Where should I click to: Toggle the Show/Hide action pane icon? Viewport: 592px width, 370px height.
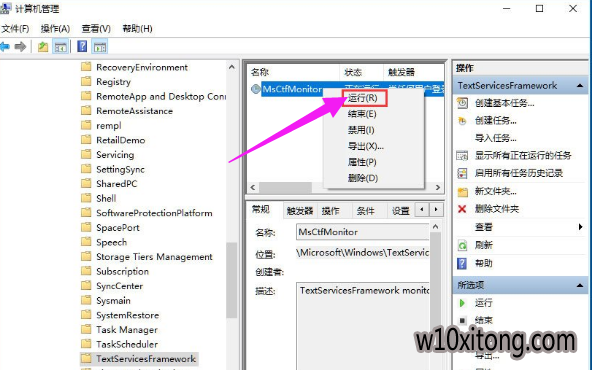pyautogui.click(x=100, y=47)
